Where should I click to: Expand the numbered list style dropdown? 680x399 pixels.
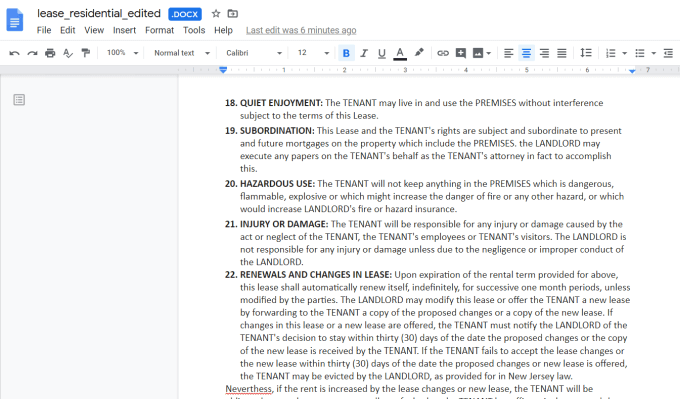click(624, 53)
